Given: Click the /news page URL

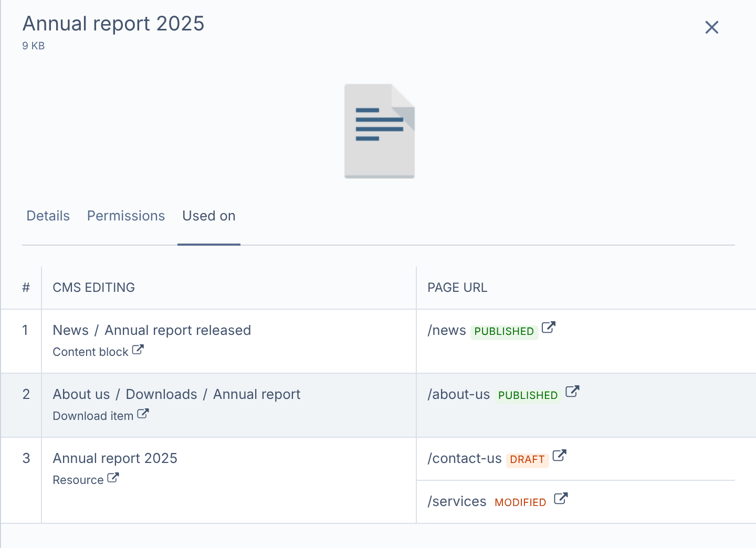Looking at the screenshot, I should coord(447,330).
